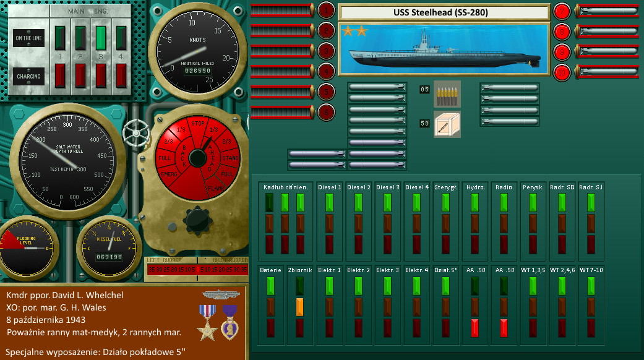
Task: Click the bronze star medal
Action: point(207,322)
